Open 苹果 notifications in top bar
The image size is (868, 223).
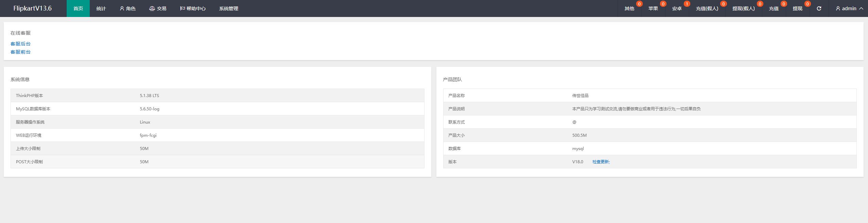[653, 8]
